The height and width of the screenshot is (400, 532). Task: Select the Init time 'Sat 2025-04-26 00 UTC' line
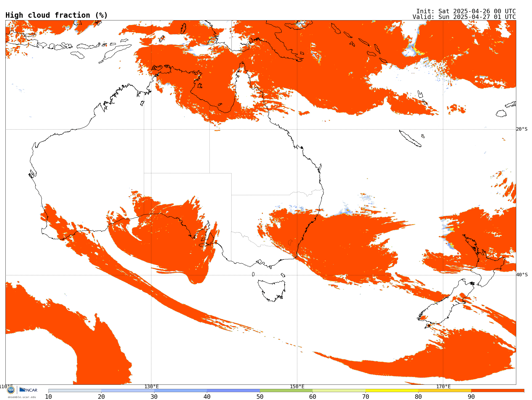[466, 11]
